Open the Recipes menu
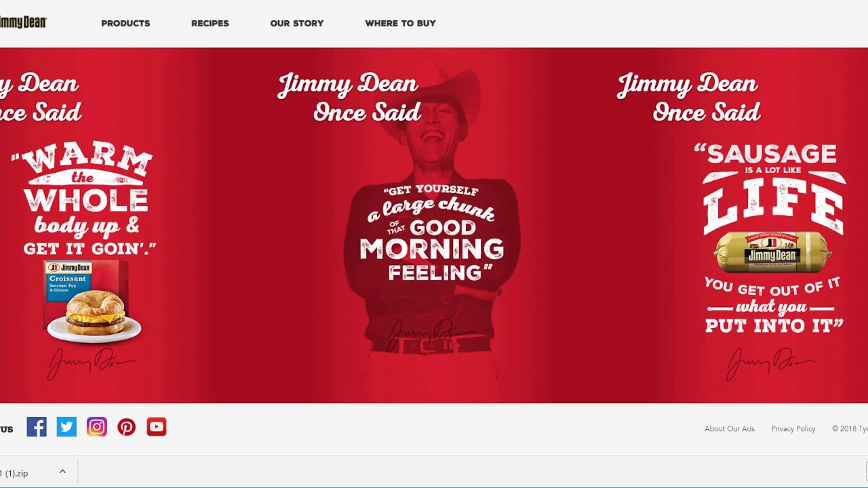Image resolution: width=868 pixels, height=488 pixels. click(210, 23)
